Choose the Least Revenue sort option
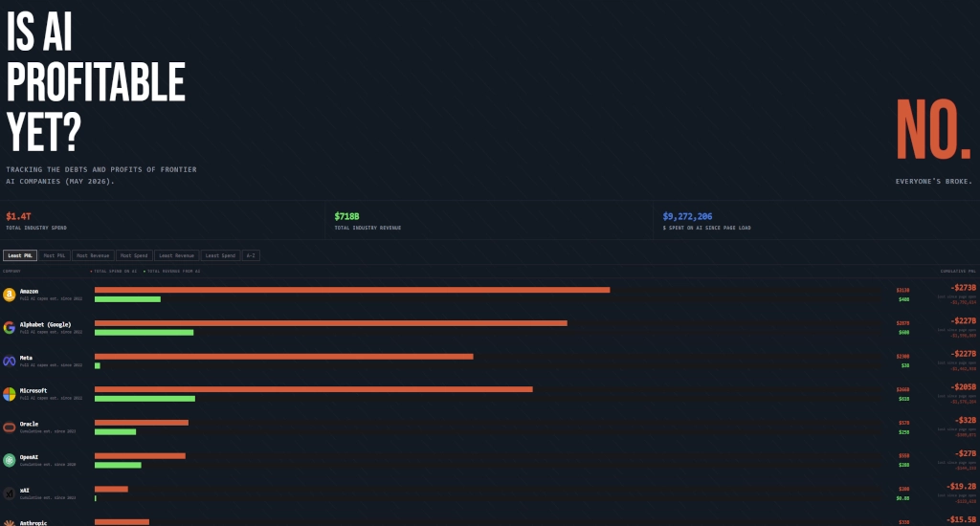Viewport: 980px width, 526px height. click(x=176, y=255)
